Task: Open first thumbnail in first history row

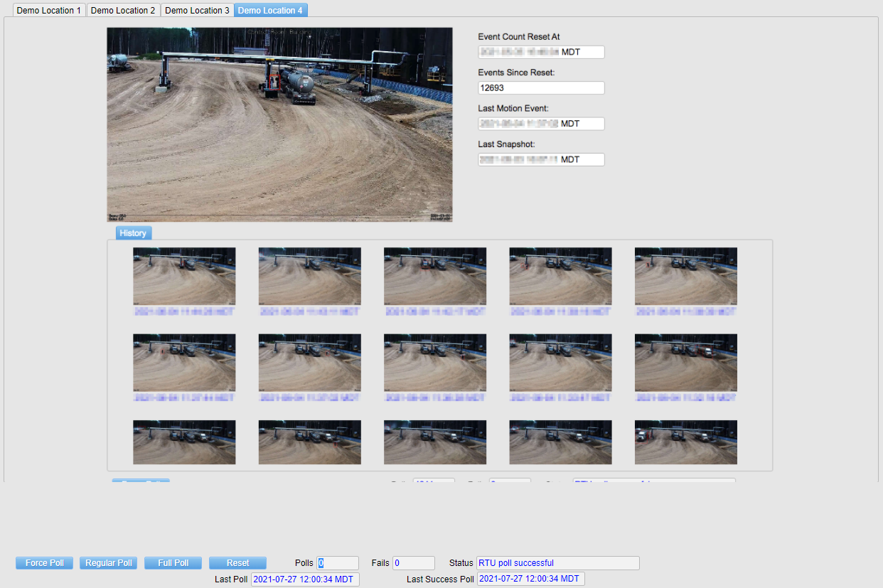Action: (x=184, y=277)
